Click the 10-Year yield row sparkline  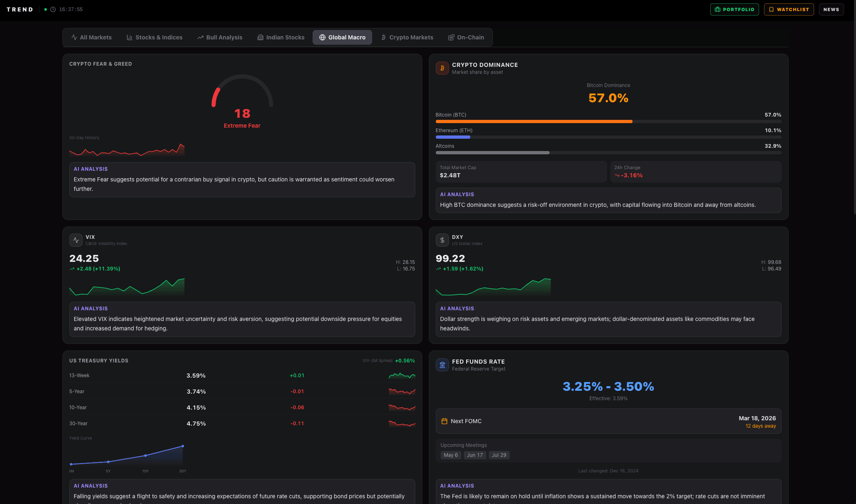(x=402, y=407)
